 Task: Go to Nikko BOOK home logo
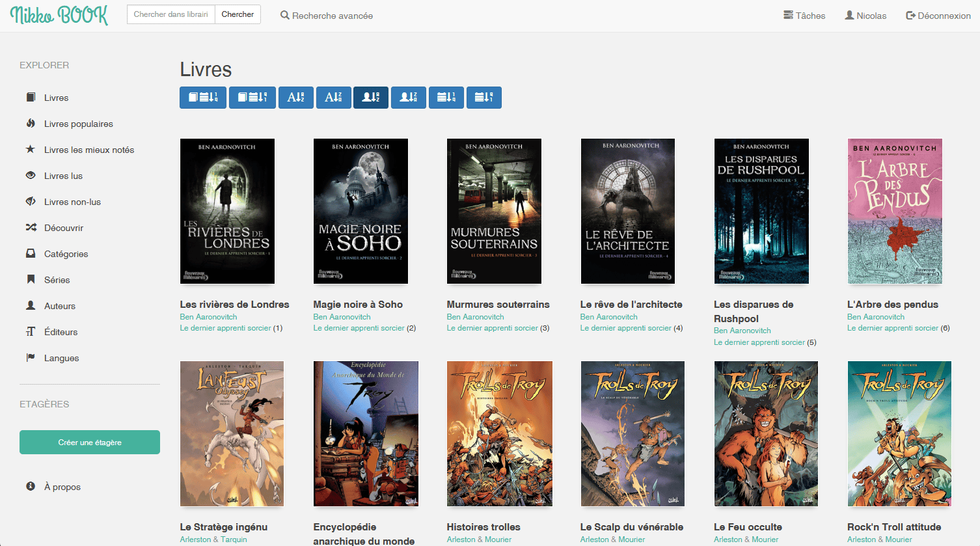coord(59,16)
